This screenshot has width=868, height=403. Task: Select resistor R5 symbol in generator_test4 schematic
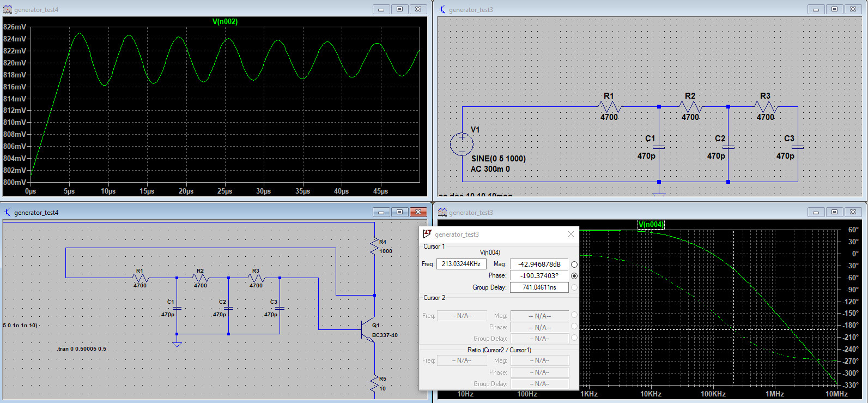pyautogui.click(x=374, y=383)
